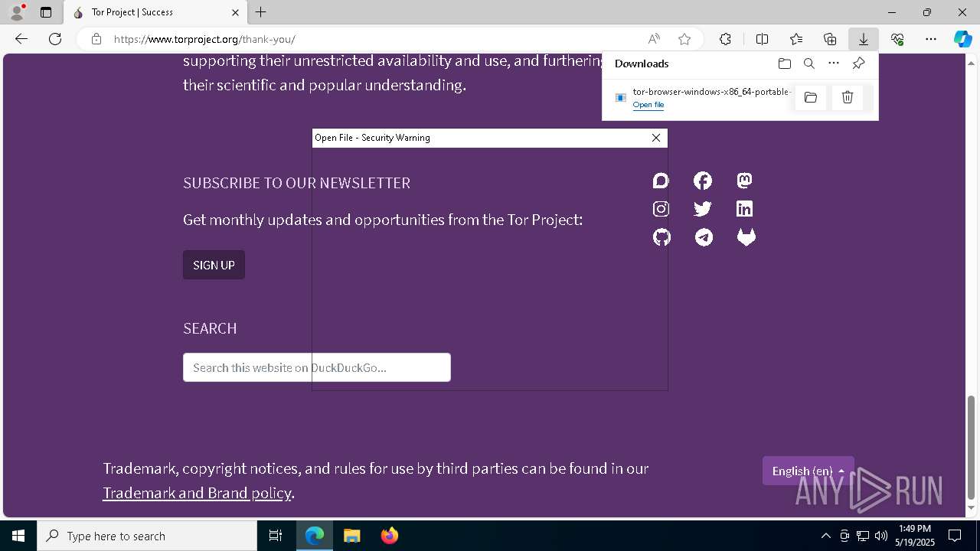Delete the tor-browser download entry
The width and height of the screenshot is (980, 551).
pos(848,97)
